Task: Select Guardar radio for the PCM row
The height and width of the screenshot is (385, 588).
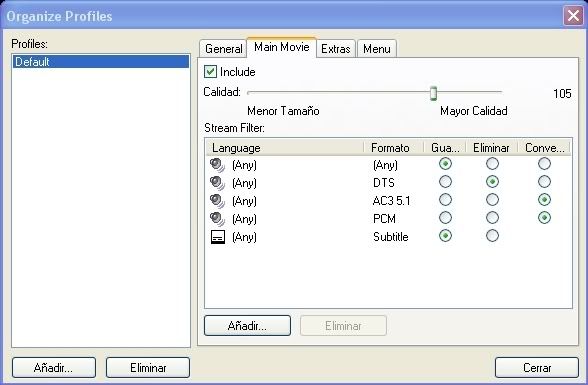Action: [x=445, y=218]
